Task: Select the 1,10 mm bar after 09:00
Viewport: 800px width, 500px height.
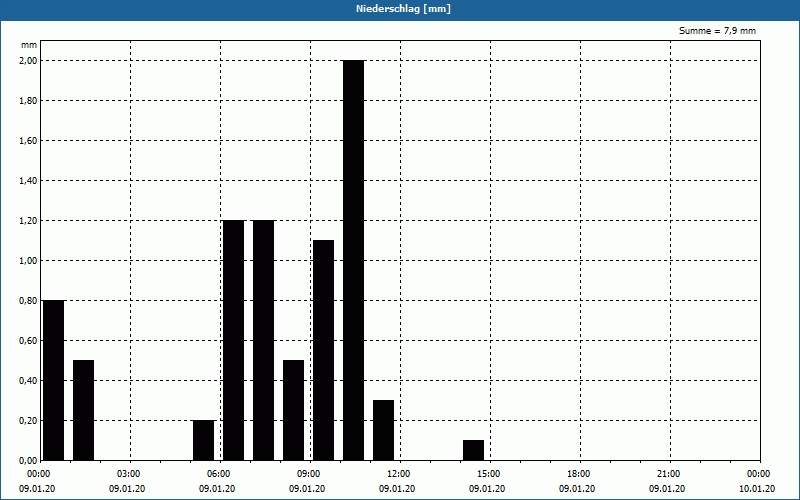Action: 323,350
